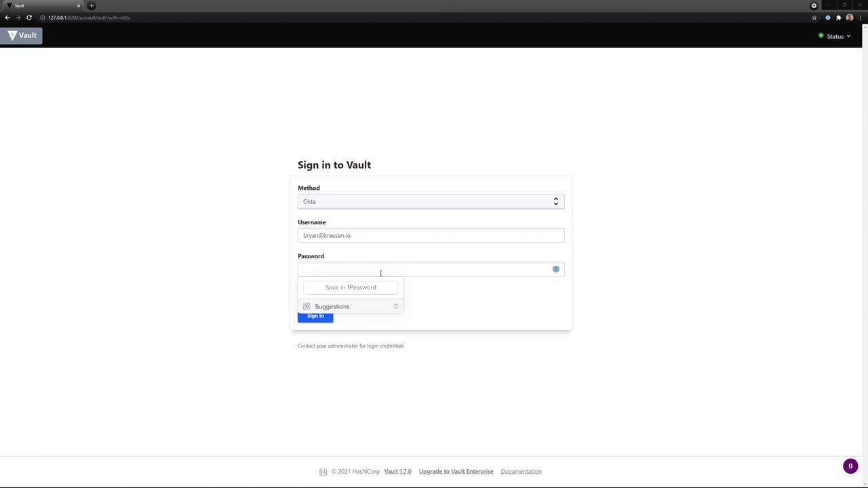Open the Upgrade to Vault Enterprise link
This screenshot has width=868, height=488.
[x=456, y=472]
